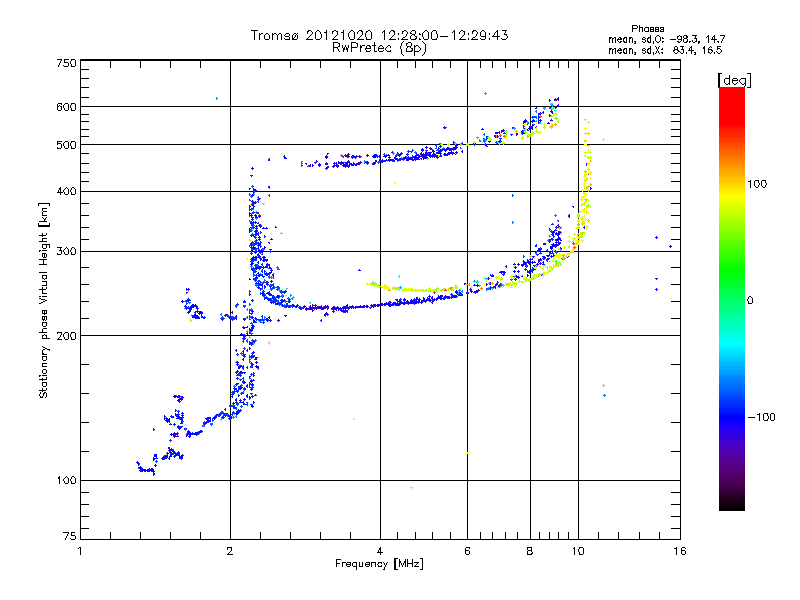This screenshot has width=800, height=600.
Task: Click the 'Frequency [MHz]' axis title
Action: coord(379,564)
